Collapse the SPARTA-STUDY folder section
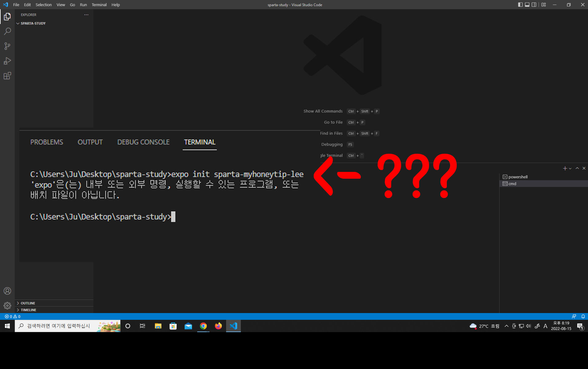This screenshot has height=369, width=588. point(54,23)
